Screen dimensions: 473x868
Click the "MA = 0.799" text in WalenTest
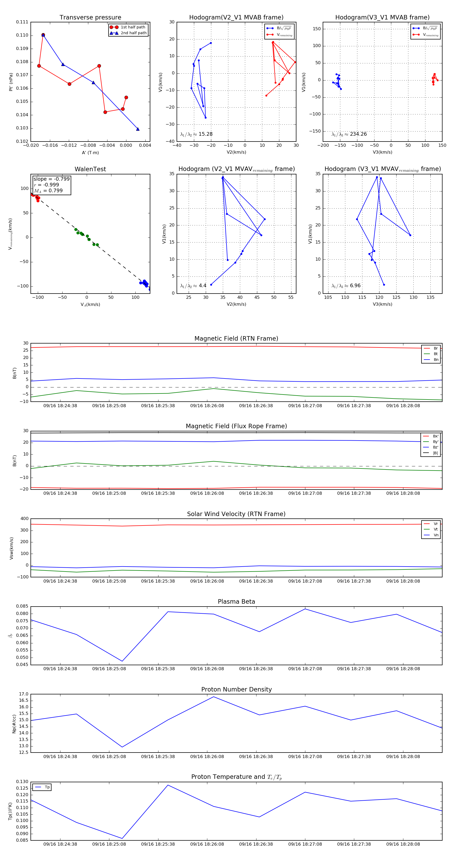pyautogui.click(x=48, y=191)
